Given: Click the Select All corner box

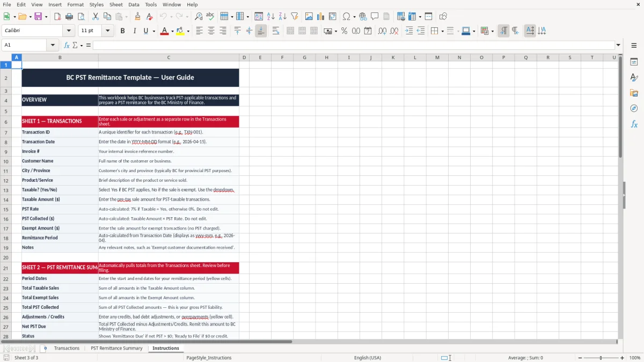Looking at the screenshot, I should coord(6,57).
